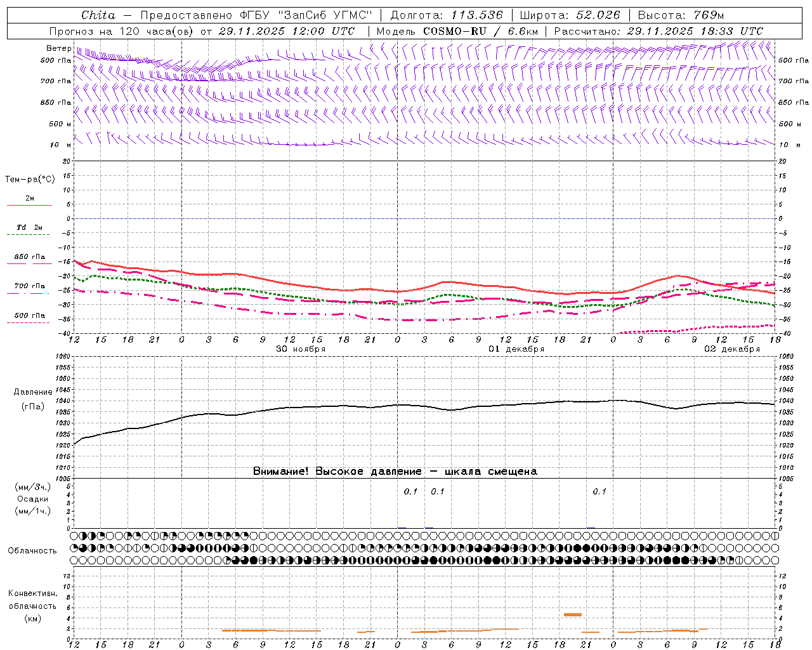This screenshot has height=650, width=812.
Task: Click the 1005 value on left pressure axis
Action: pyautogui.click(x=64, y=478)
